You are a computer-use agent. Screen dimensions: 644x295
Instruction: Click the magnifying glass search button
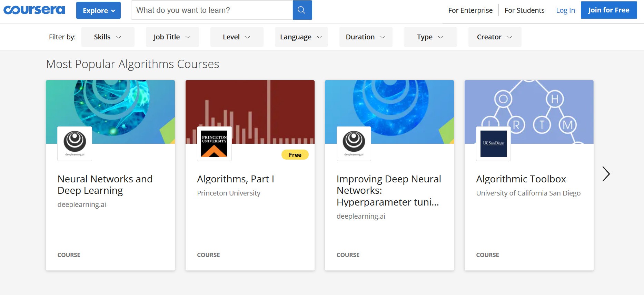(x=302, y=10)
